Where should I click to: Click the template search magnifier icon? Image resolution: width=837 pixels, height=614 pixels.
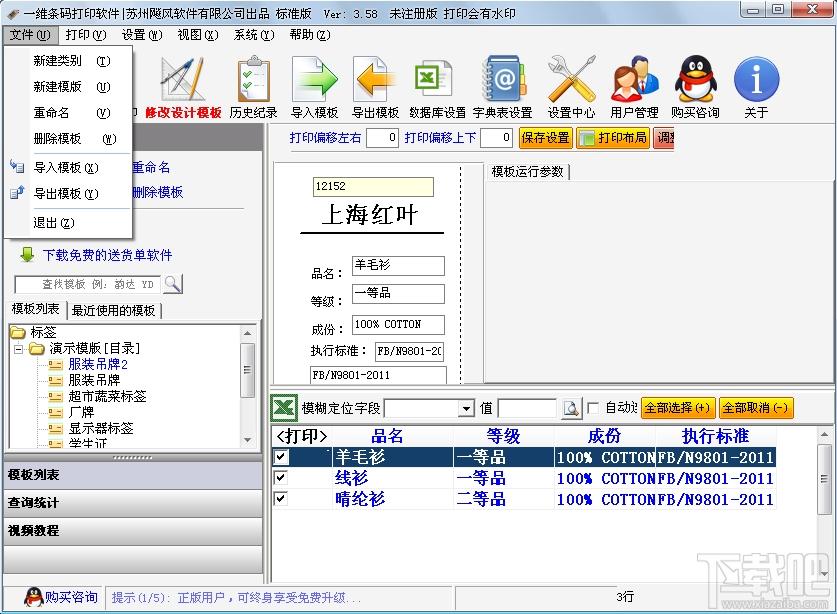pos(173,284)
